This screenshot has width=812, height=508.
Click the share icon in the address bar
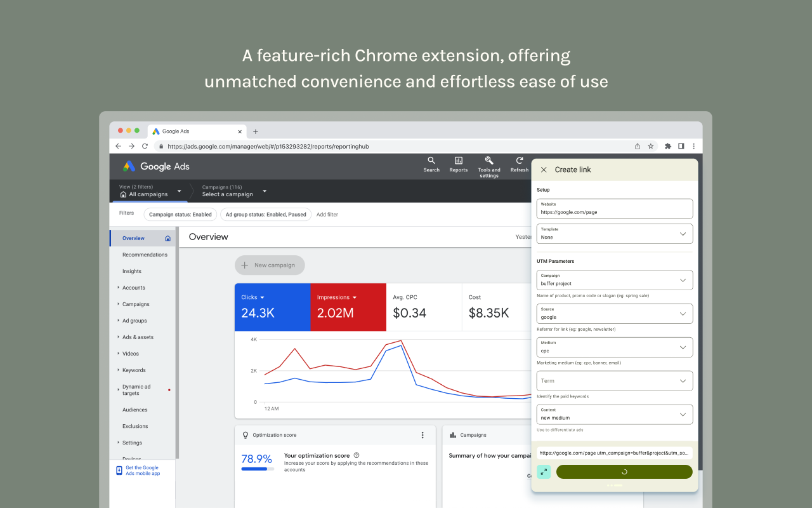click(x=638, y=146)
